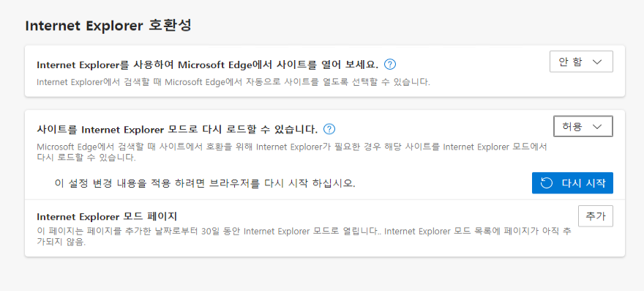The height and width of the screenshot is (291, 644).
Task: Click title 'Internet Explorer를 사용하여 Microsoft Edge에서 사이트를 열어 보세요'
Action: click(x=207, y=65)
